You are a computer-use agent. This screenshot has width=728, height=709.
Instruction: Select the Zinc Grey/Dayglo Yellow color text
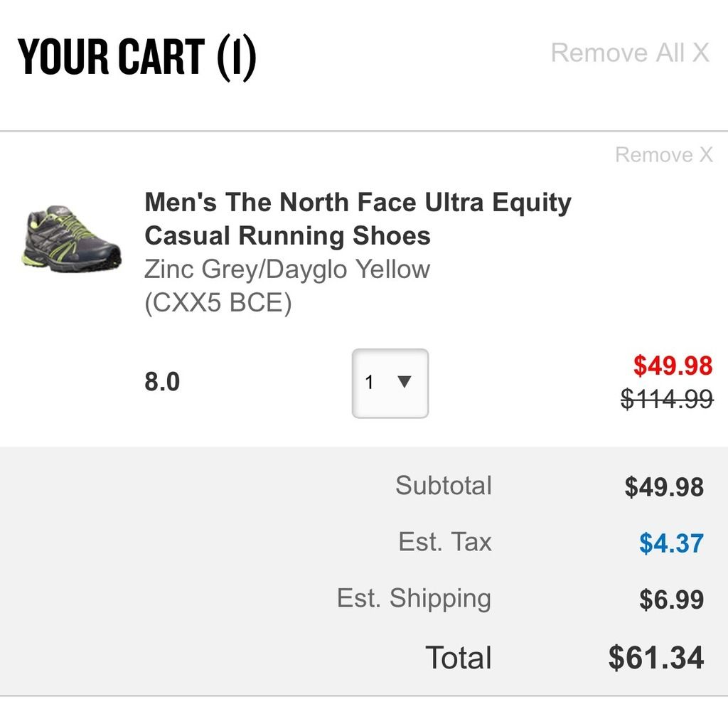coord(287,269)
